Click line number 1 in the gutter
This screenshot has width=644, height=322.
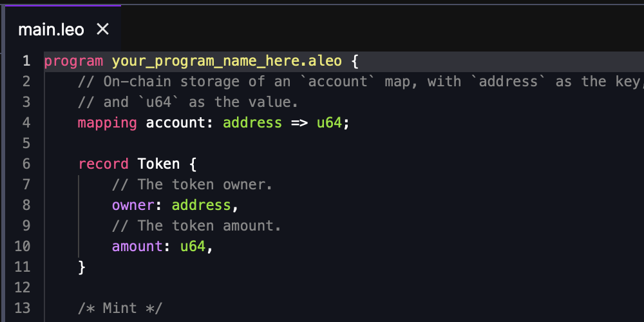coord(26,61)
